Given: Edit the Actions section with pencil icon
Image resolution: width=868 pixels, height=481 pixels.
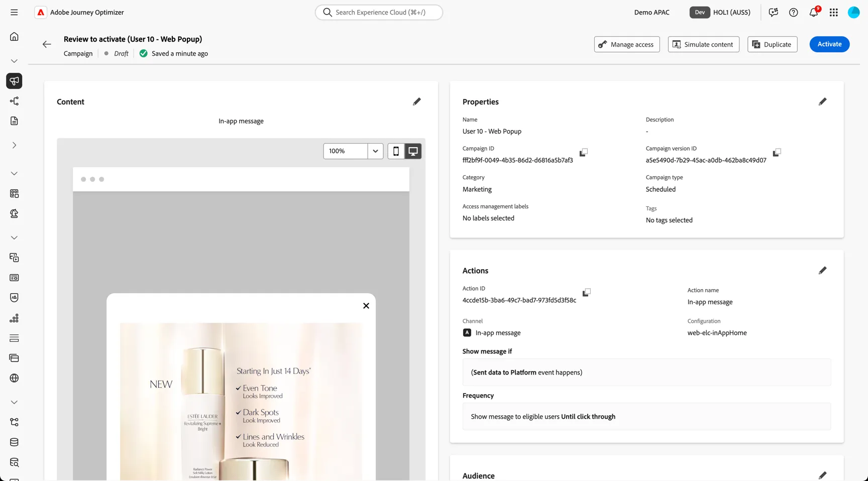Looking at the screenshot, I should [x=822, y=270].
